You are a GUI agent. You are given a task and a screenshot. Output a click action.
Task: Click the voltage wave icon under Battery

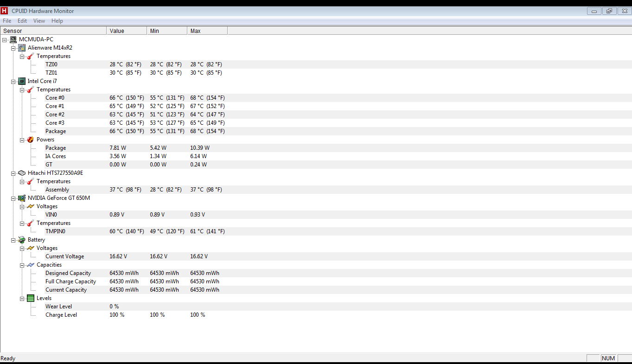[31, 248]
